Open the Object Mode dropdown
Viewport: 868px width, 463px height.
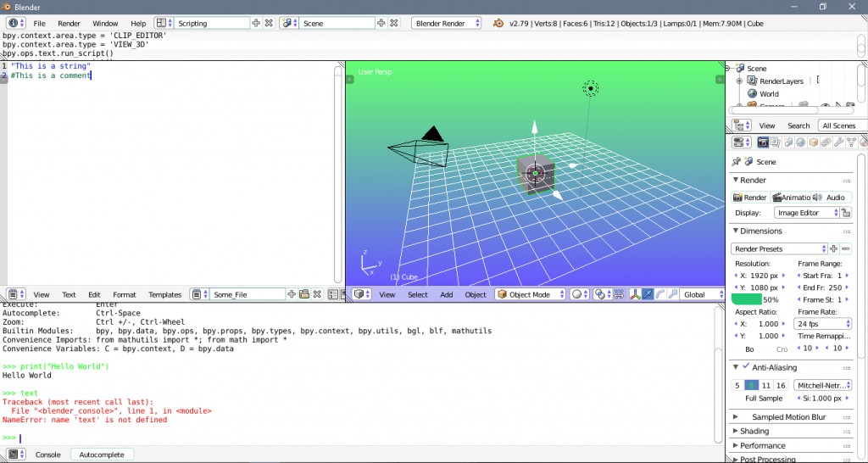(x=530, y=294)
